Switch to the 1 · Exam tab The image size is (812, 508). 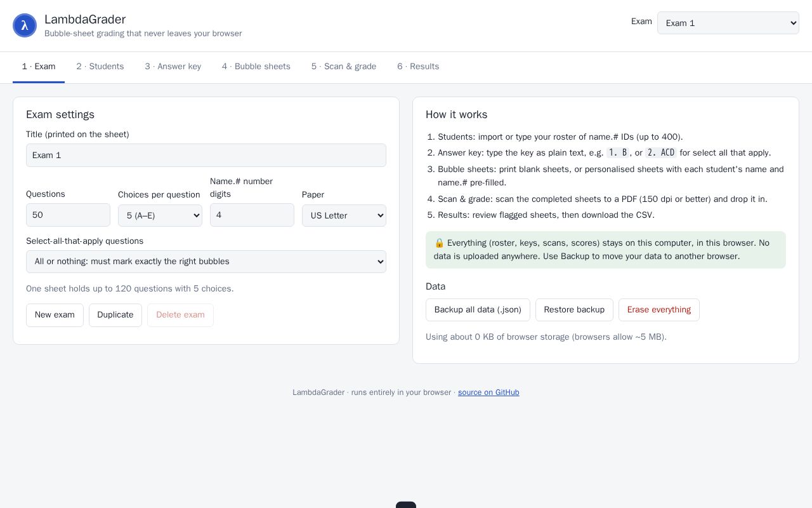point(39,67)
